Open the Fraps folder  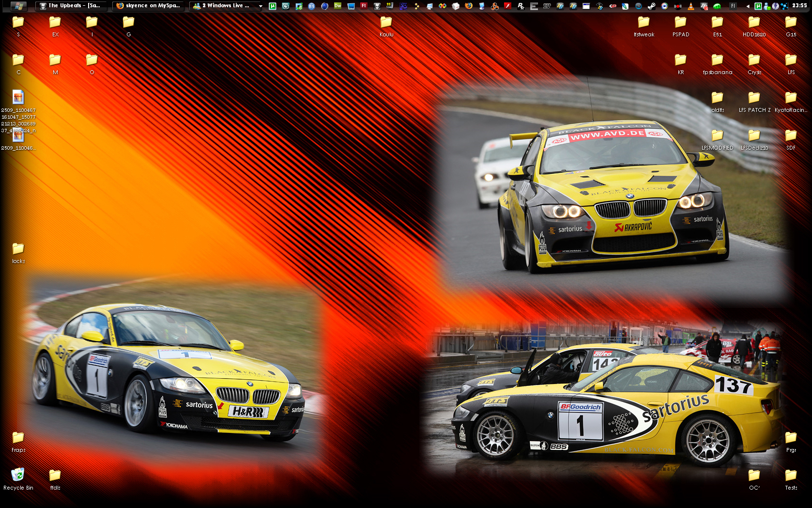(x=18, y=441)
